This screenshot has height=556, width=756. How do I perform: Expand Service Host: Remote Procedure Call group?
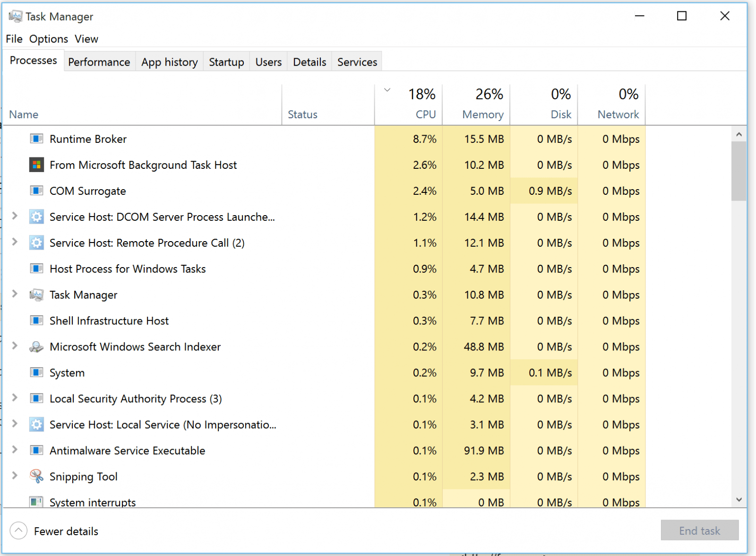coord(15,242)
